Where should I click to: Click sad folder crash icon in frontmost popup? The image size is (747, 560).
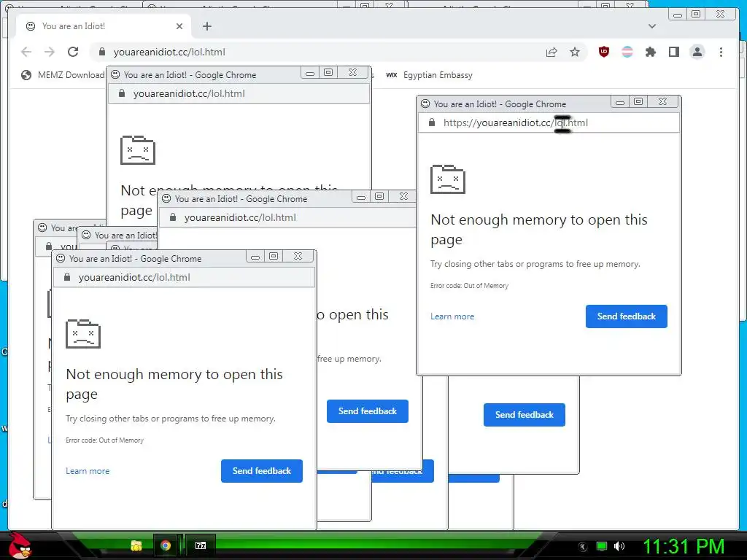tap(83, 334)
